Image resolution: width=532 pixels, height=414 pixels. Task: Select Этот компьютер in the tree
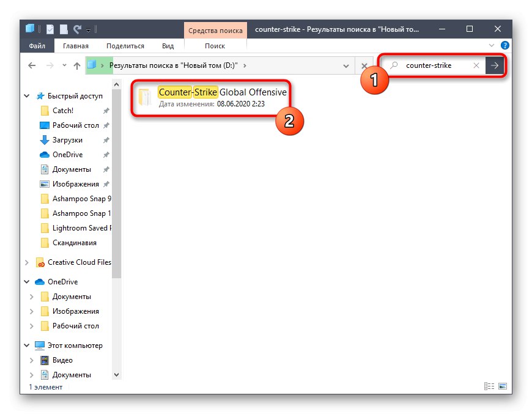tap(75, 346)
